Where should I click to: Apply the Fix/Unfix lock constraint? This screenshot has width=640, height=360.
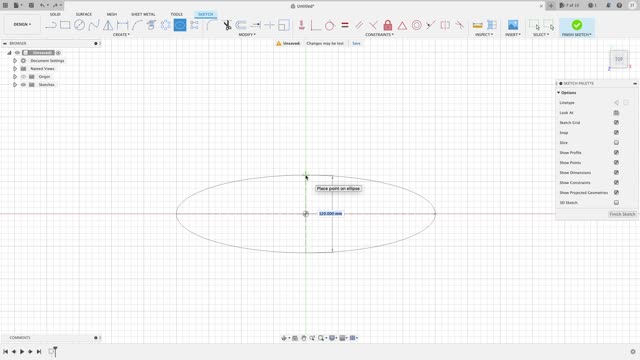pyautogui.click(x=388, y=25)
